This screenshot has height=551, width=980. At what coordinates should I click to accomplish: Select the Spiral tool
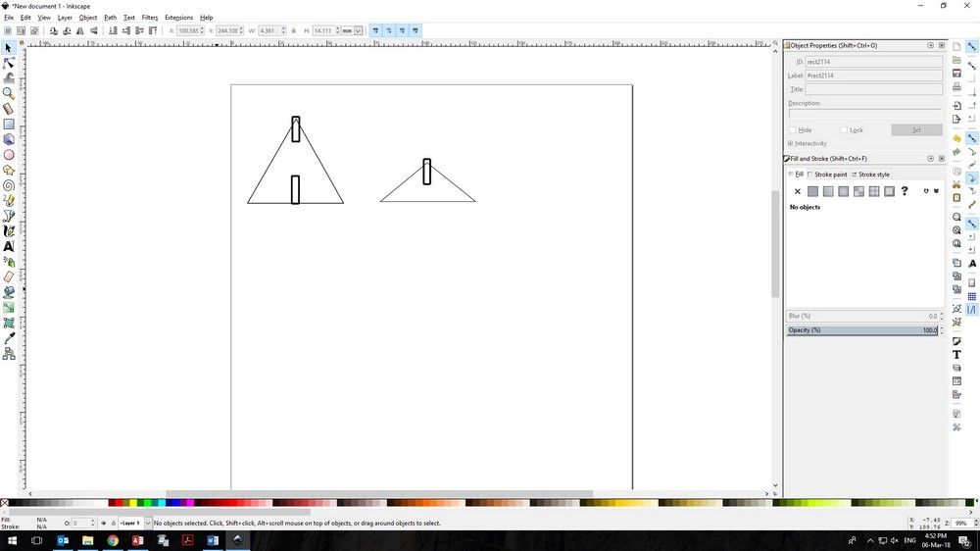pyautogui.click(x=9, y=185)
